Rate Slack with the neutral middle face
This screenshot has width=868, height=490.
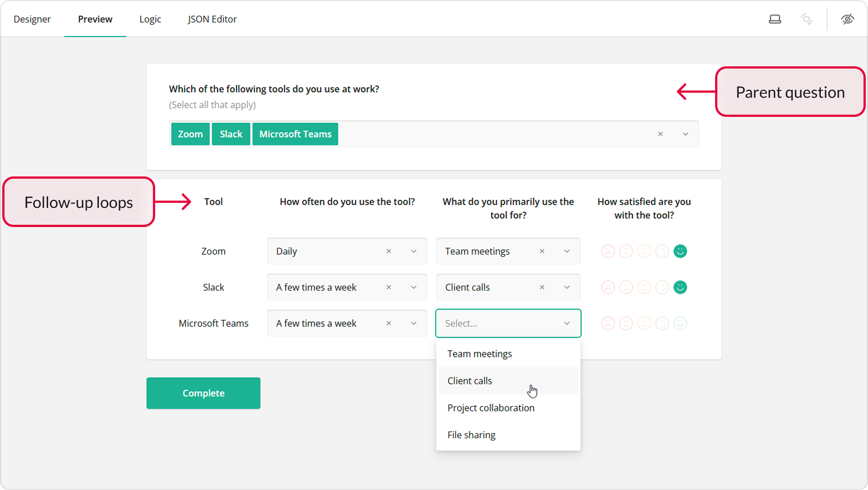click(x=644, y=287)
